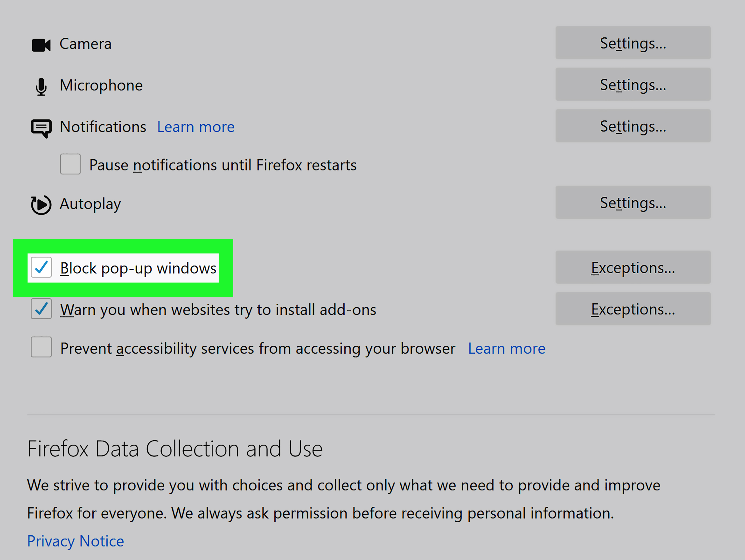745x560 pixels.
Task: Open pop-up windows Exceptions
Action: pos(633,267)
